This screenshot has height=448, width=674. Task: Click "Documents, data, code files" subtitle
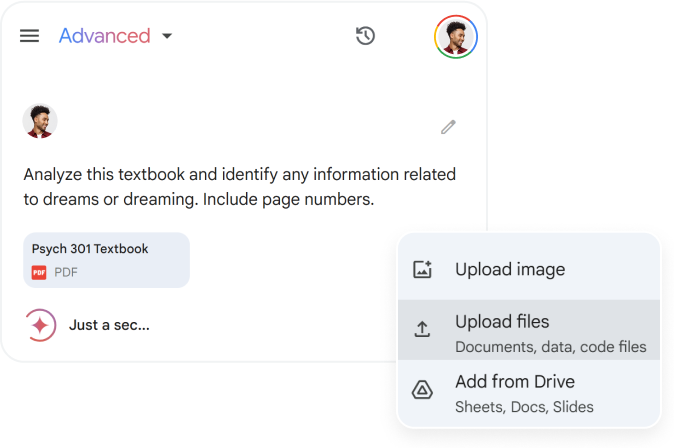pos(551,347)
